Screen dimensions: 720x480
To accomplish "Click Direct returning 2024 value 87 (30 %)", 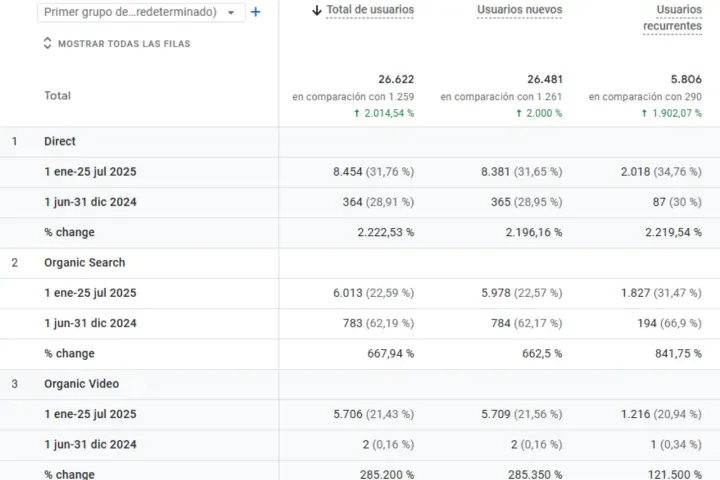I will click(677, 202).
